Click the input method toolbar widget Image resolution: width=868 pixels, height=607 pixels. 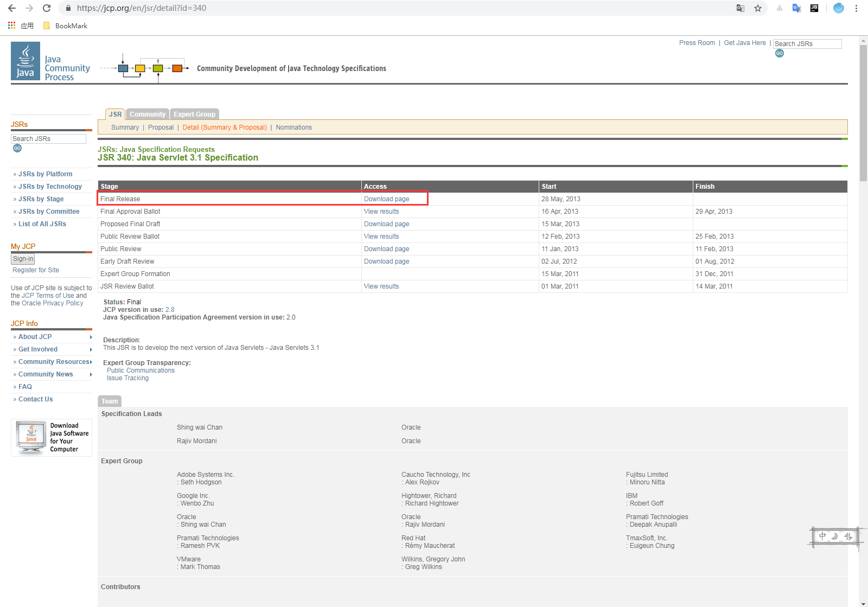836,536
